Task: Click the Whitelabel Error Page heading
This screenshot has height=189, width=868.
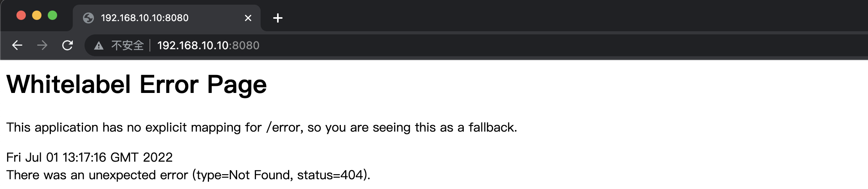Action: pos(137,84)
